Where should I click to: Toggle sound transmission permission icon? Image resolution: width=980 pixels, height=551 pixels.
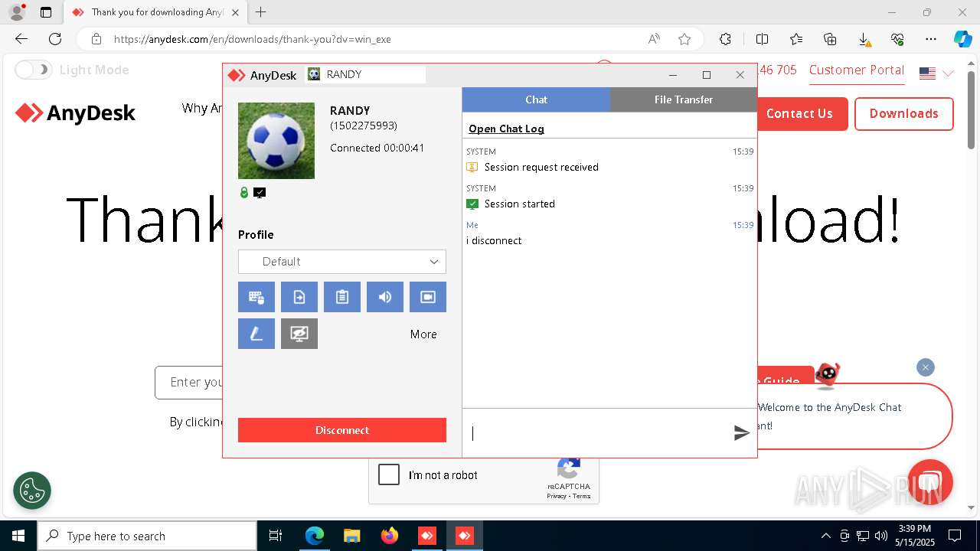pos(385,297)
